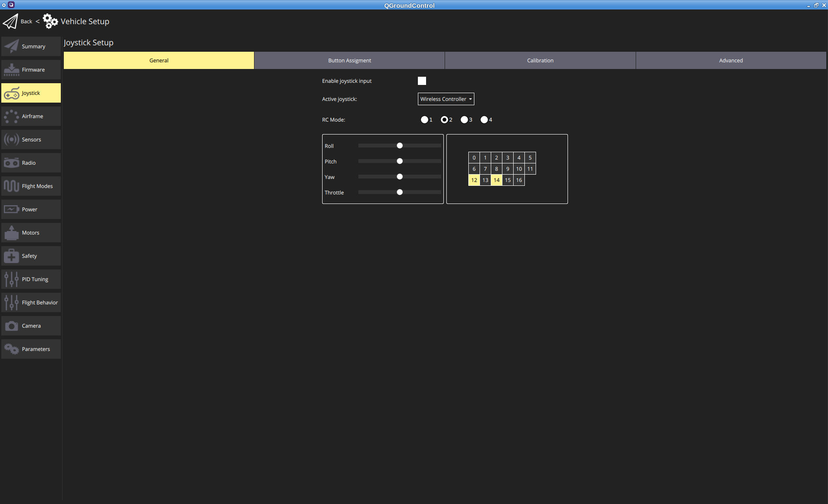
Task: Select RC Mode 1 radio button
Action: click(424, 120)
